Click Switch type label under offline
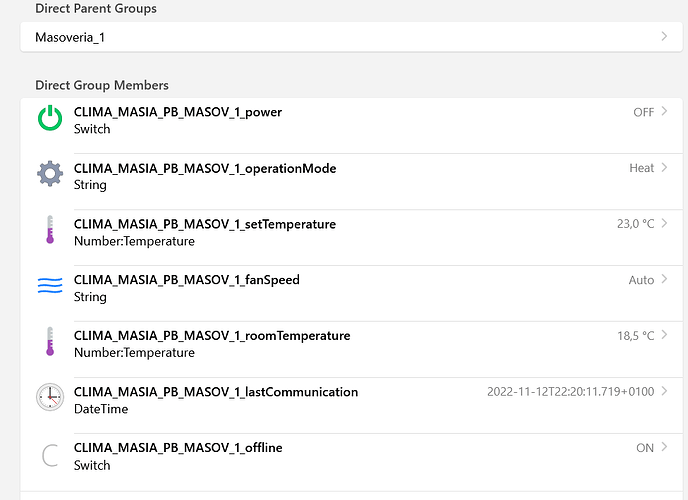This screenshot has height=500, width=688. tap(92, 465)
